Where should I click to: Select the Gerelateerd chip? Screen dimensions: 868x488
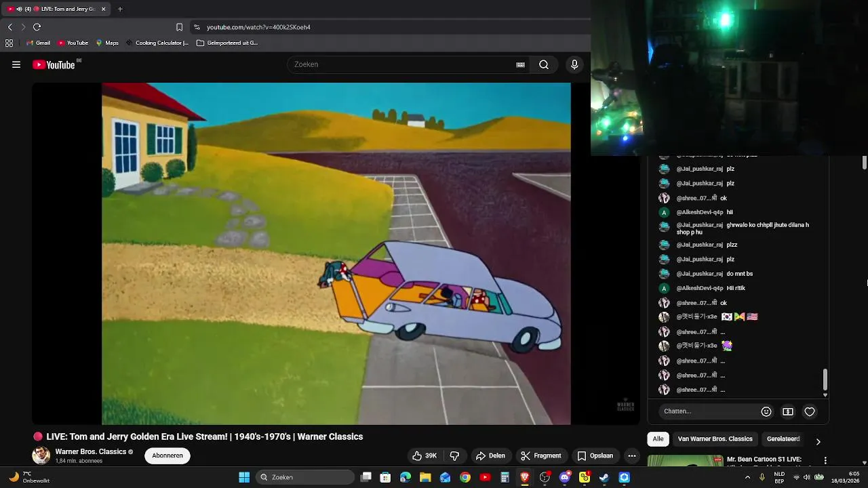[783, 439]
